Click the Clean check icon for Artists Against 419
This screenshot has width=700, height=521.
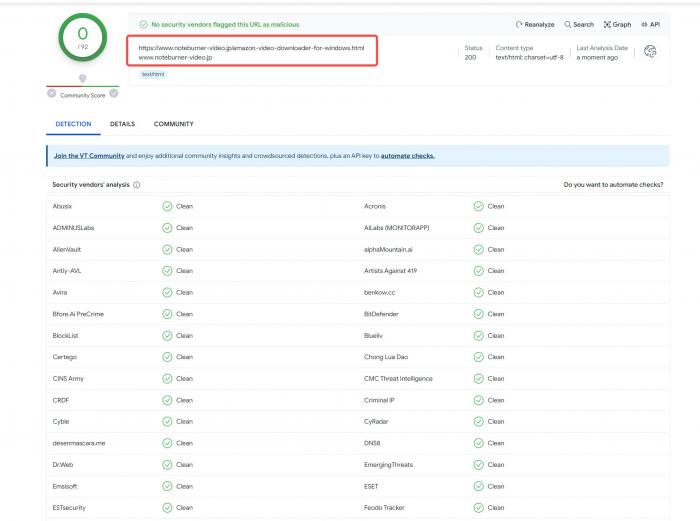pos(479,271)
